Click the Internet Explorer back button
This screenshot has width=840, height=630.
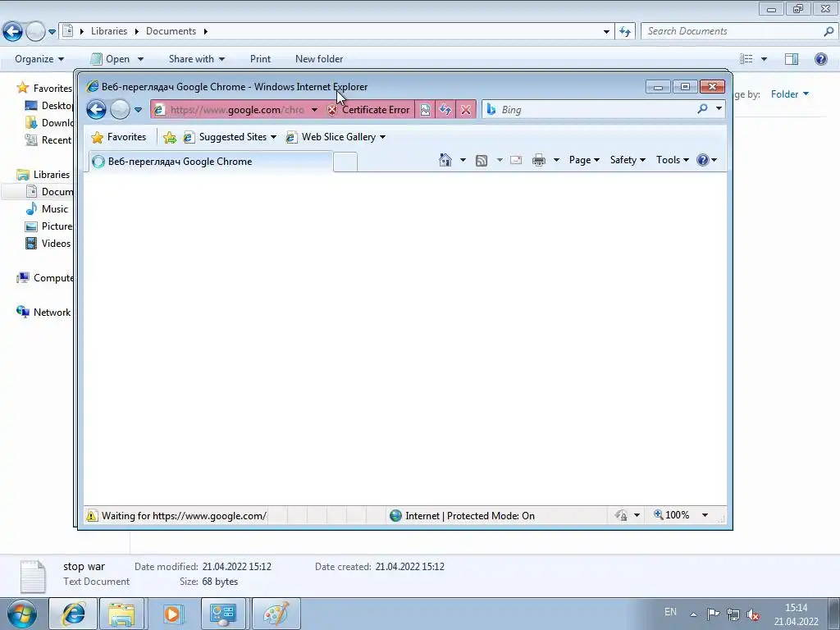(x=97, y=110)
